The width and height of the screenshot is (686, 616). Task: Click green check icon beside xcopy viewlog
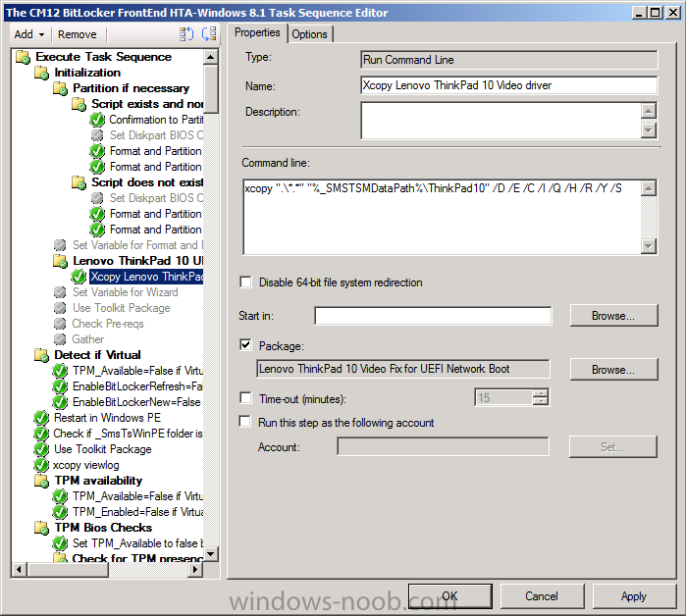coord(41,466)
